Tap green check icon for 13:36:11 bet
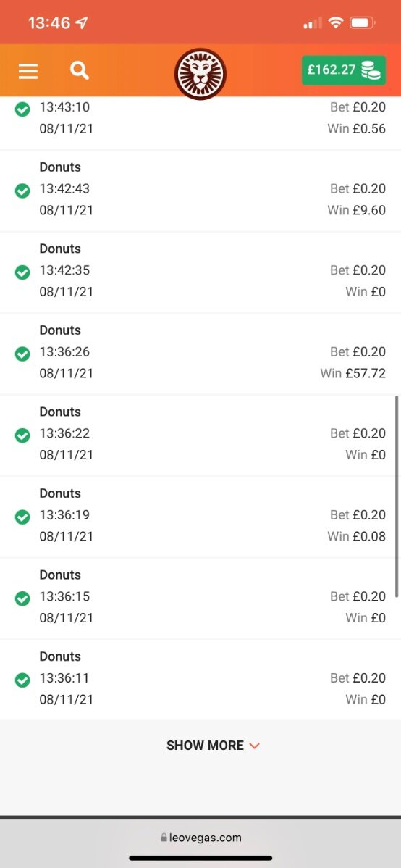This screenshot has width=401, height=868. pyautogui.click(x=22, y=680)
